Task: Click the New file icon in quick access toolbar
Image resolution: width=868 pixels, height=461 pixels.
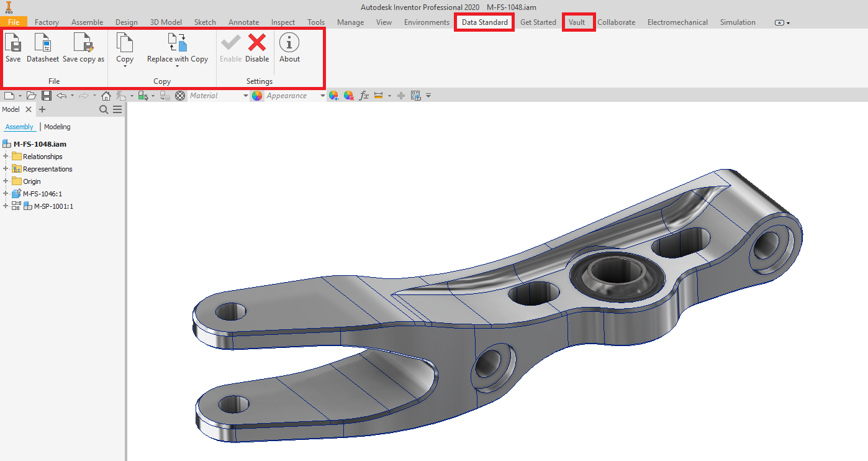Action: pos(9,96)
